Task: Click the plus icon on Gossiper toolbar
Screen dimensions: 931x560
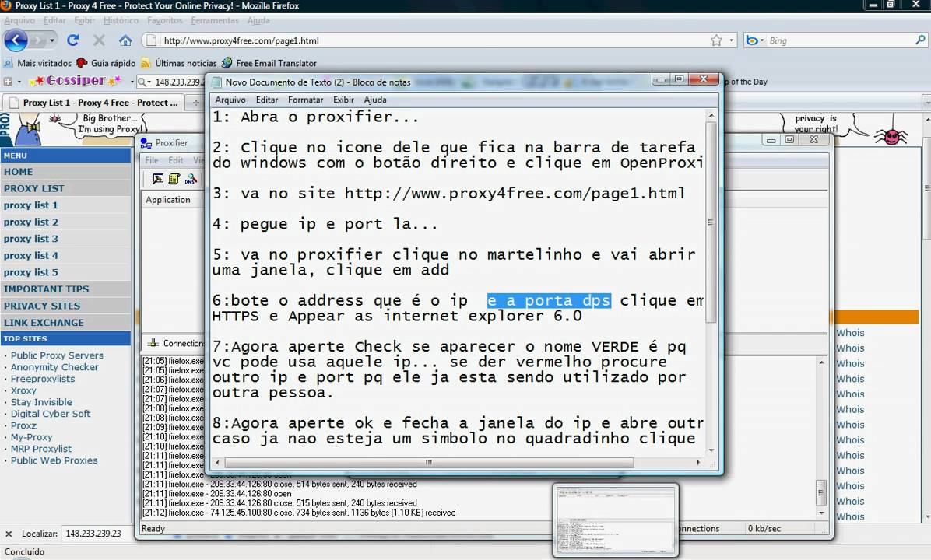Action: point(9,82)
